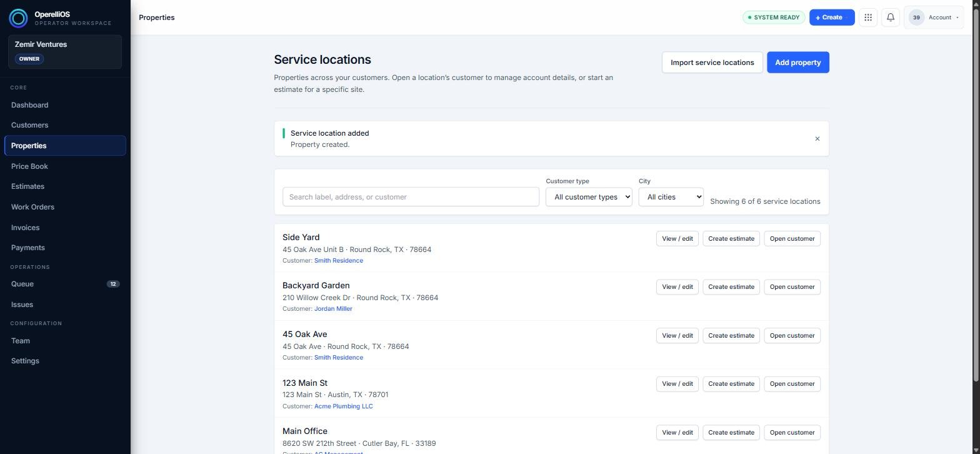Click the Side Yard property title
This screenshot has height=454, width=980.
(301, 238)
